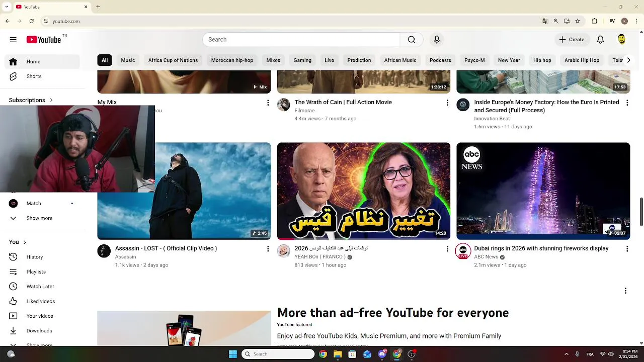Open Downloads in the sidebar
The width and height of the screenshot is (644, 362).
click(x=42, y=331)
